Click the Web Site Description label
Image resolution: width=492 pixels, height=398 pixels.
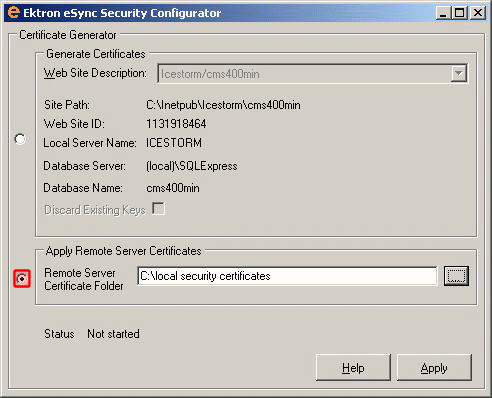[x=95, y=73]
